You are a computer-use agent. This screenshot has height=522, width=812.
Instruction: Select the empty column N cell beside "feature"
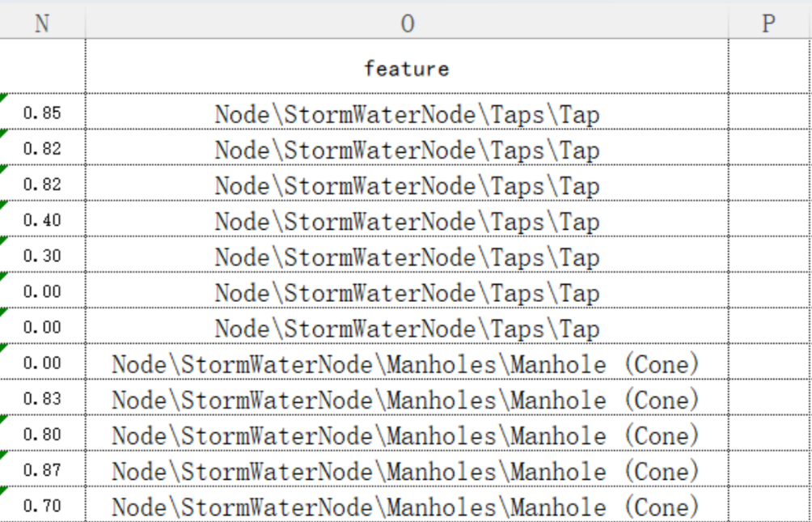[x=42, y=69]
